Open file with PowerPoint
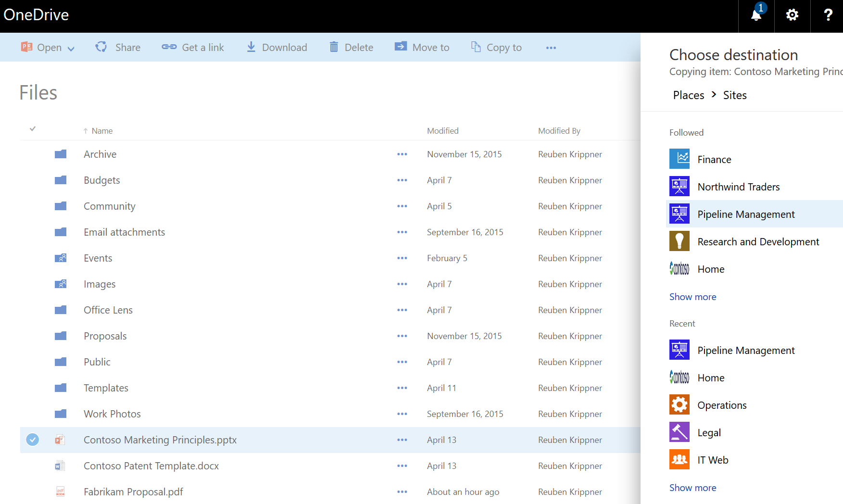Screen dimensions: 843x504 pos(27,47)
